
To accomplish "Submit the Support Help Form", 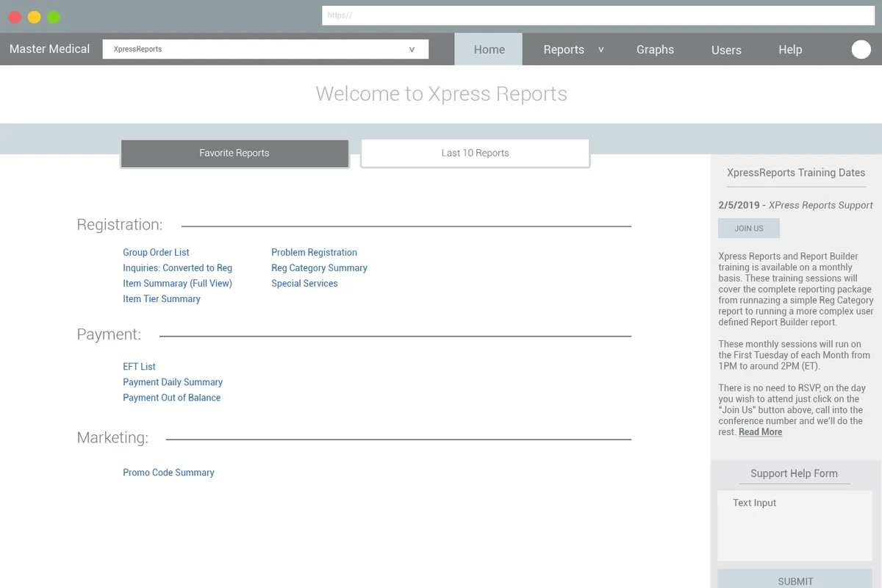I will point(795,579).
